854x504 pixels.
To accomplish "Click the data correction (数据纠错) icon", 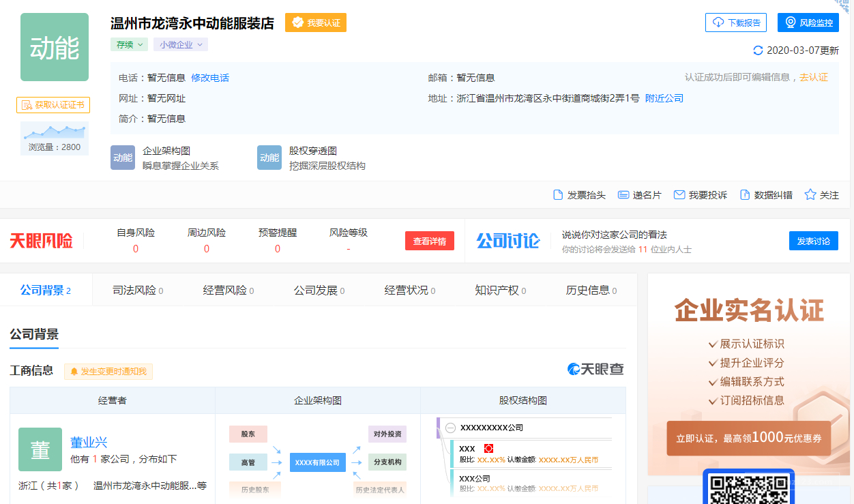I will pos(745,195).
